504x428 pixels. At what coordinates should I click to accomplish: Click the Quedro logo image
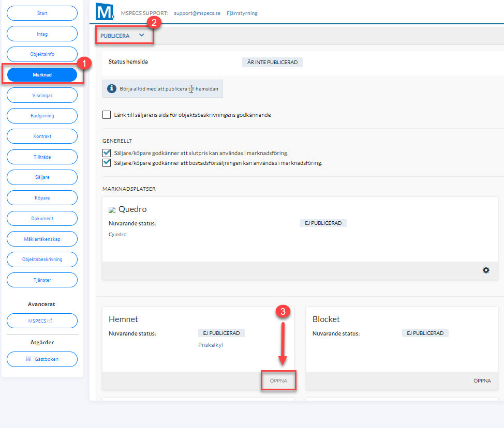coord(112,210)
